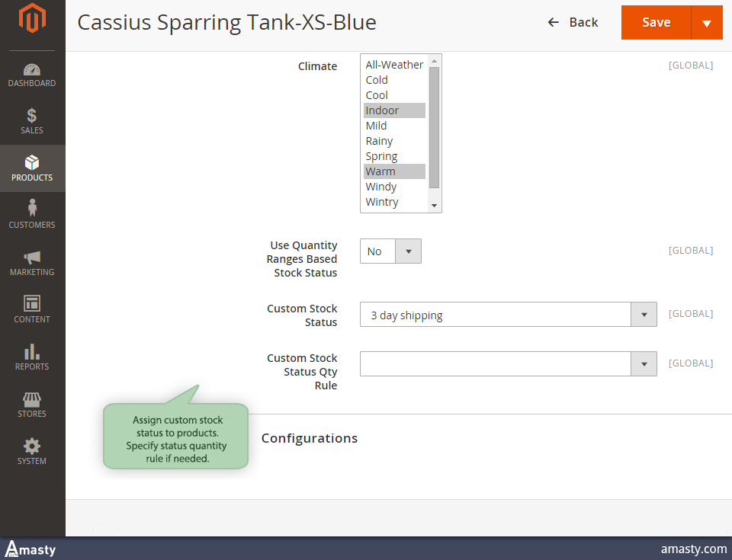Open the Content layout icon
This screenshot has height=560, width=732.
(32, 303)
